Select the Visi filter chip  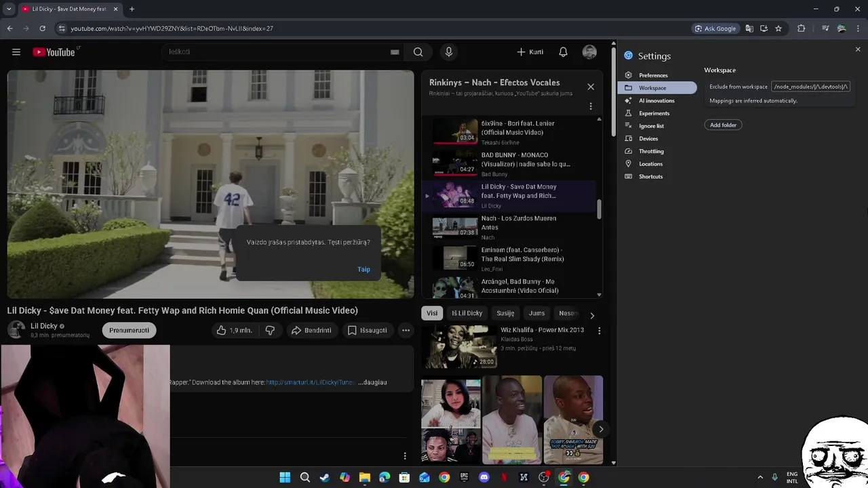tap(432, 313)
